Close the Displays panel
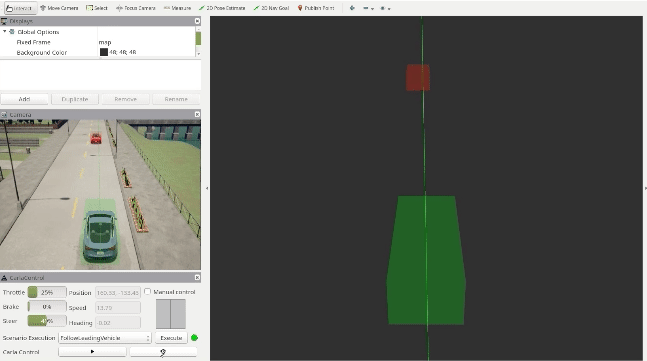647x361 pixels. tap(197, 21)
